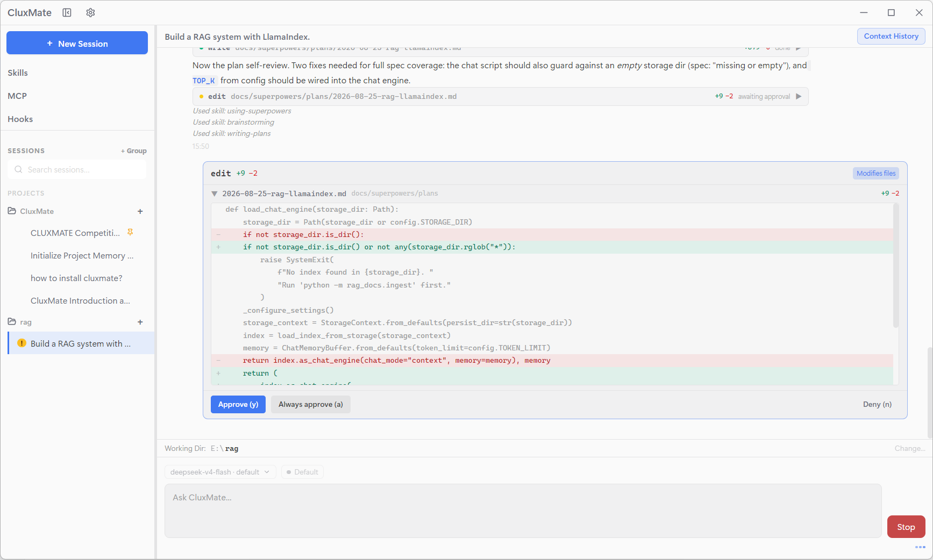933x560 pixels.
Task: Change the working directory
Action: coord(910,448)
